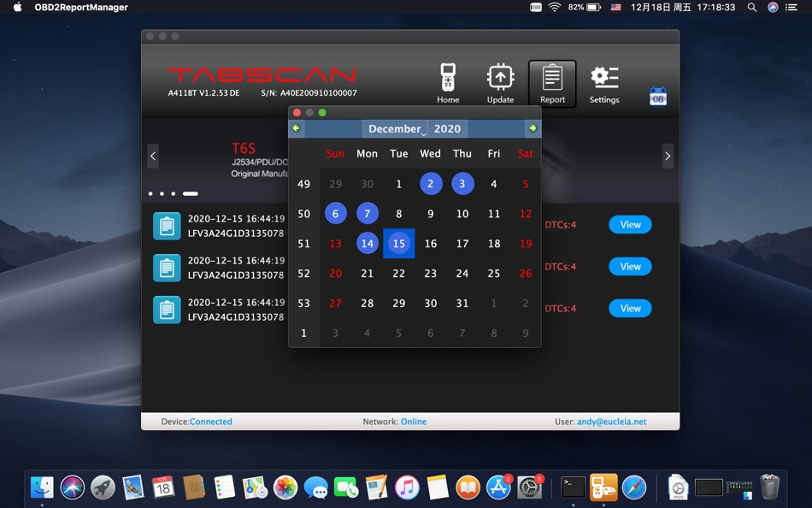This screenshot has height=508, width=812.
Task: Click the 2020 year field
Action: [x=447, y=128]
